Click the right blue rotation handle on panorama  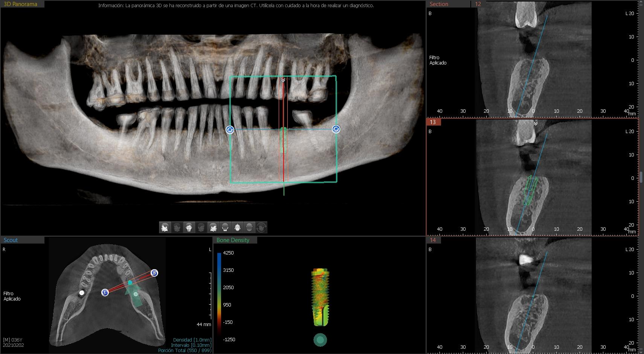336,129
